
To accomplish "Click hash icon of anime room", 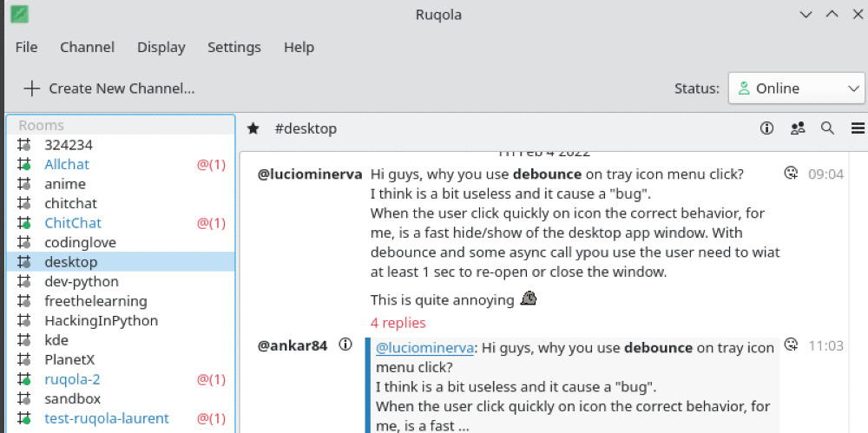I will [23, 184].
